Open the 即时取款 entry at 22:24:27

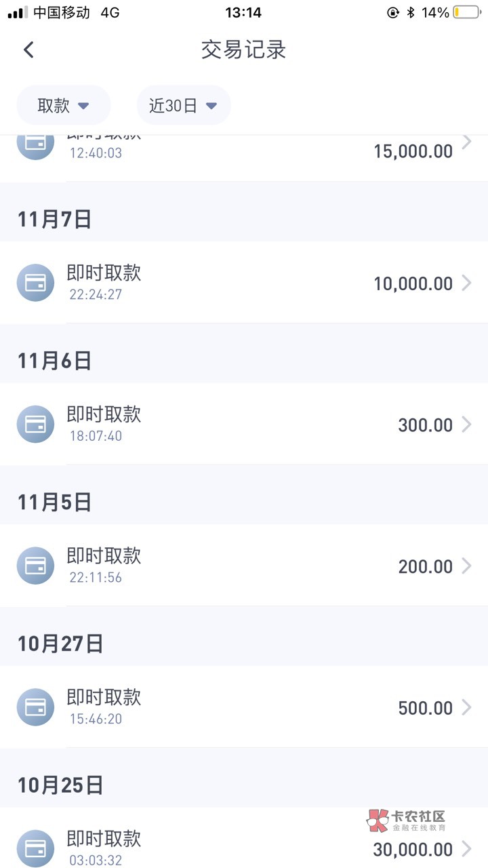point(104,273)
